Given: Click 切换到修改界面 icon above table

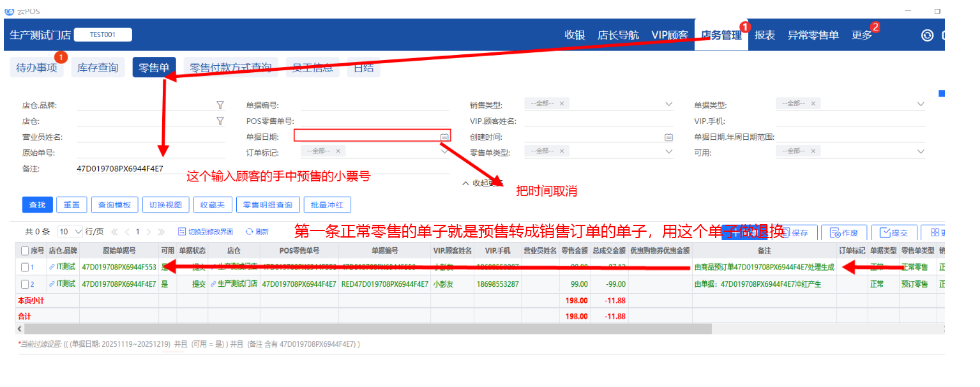Looking at the screenshot, I should click(182, 232).
